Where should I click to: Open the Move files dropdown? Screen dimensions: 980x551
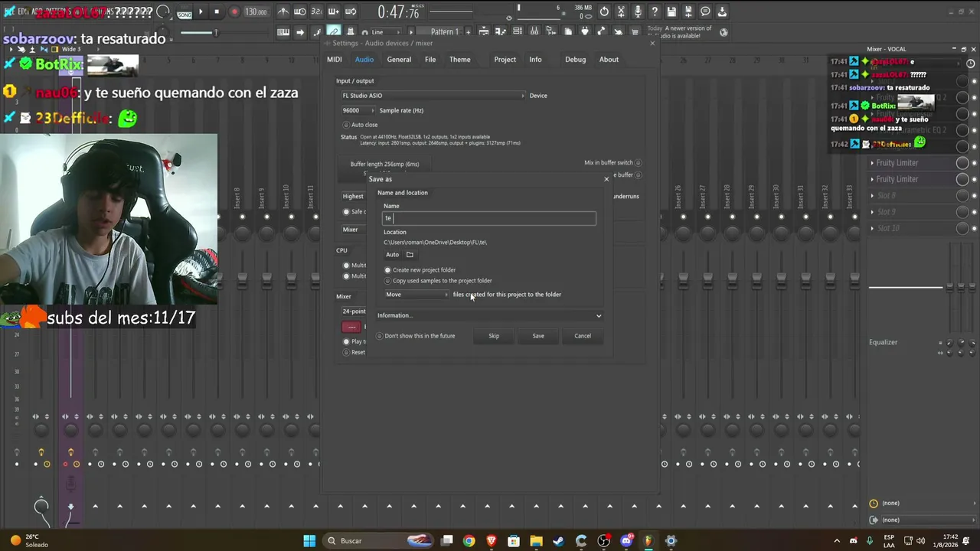coord(417,295)
